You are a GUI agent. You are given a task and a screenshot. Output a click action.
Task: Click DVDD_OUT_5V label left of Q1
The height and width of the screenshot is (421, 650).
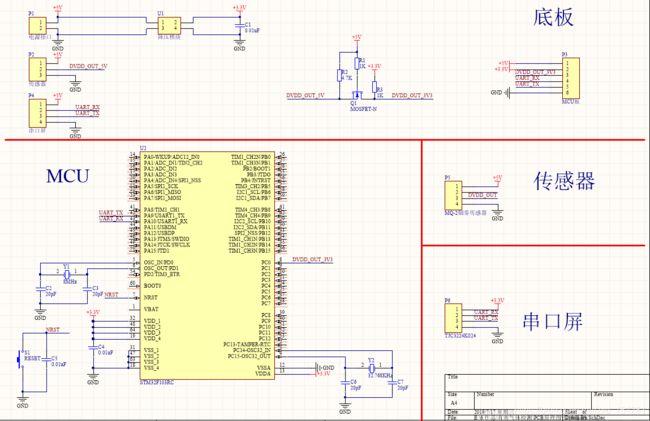(x=306, y=95)
